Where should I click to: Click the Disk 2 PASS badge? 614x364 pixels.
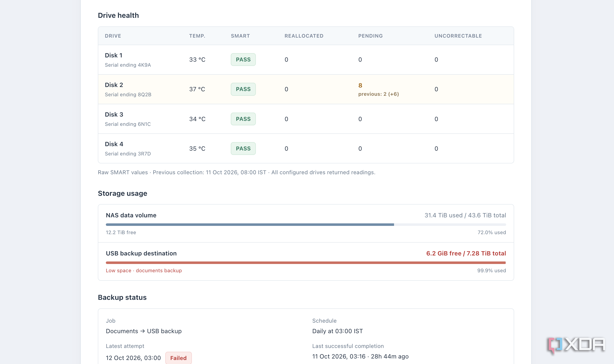(243, 89)
